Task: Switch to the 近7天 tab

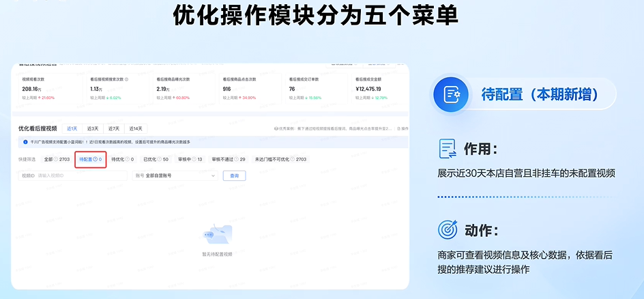Action: coord(113,128)
